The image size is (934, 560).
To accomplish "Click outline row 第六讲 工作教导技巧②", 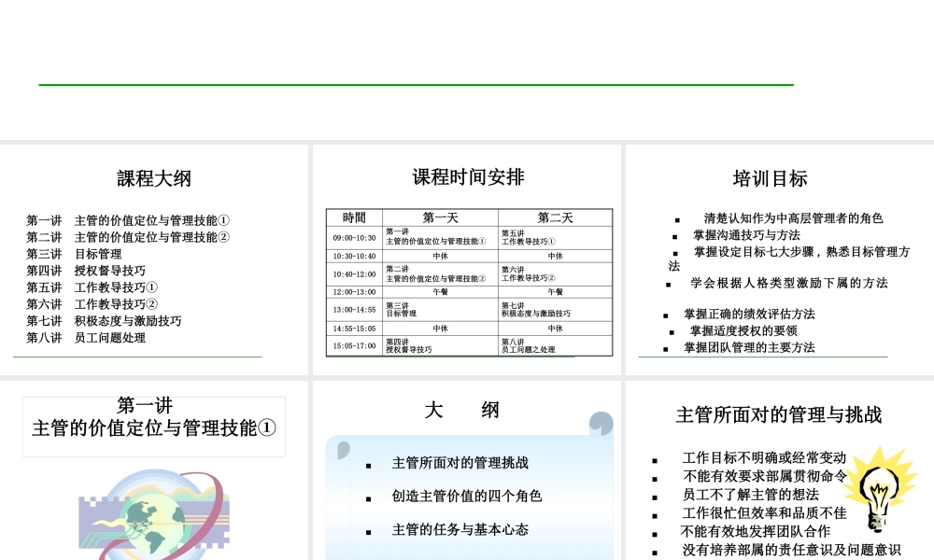I will click(92, 304).
